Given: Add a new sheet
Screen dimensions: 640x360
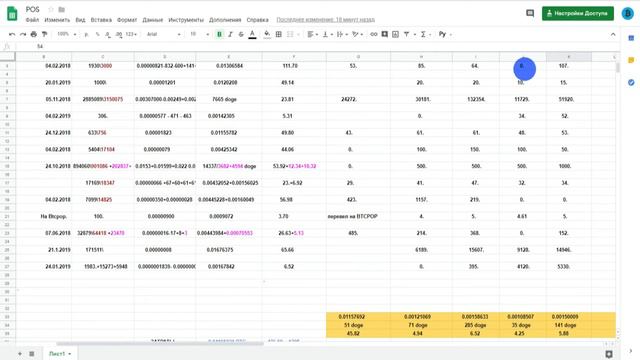Looking at the screenshot, I should [20, 353].
